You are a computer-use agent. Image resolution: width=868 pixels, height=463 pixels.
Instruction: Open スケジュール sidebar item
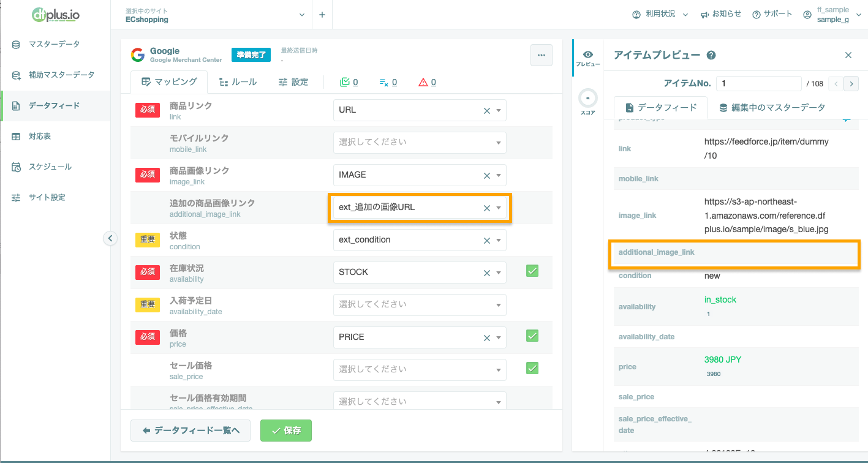(x=55, y=167)
